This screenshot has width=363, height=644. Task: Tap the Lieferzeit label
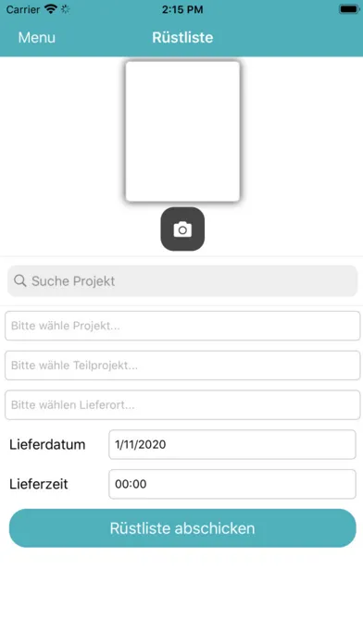click(x=39, y=484)
